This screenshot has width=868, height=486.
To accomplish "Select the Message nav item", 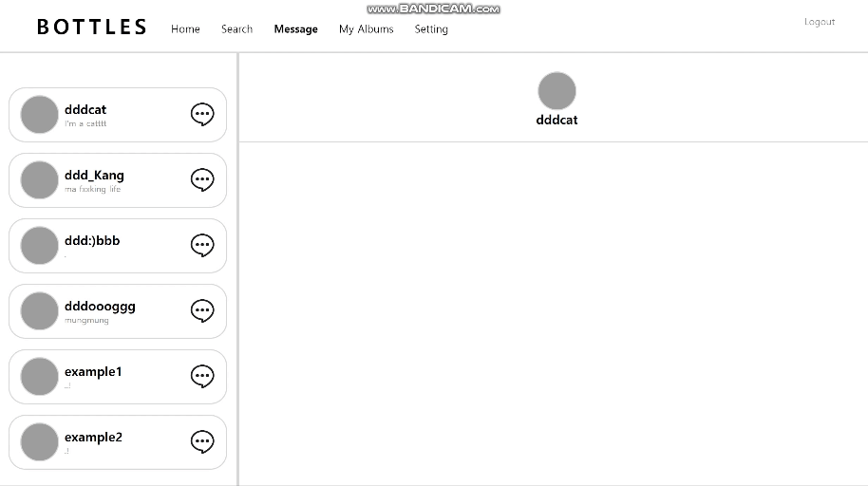I will coord(295,28).
